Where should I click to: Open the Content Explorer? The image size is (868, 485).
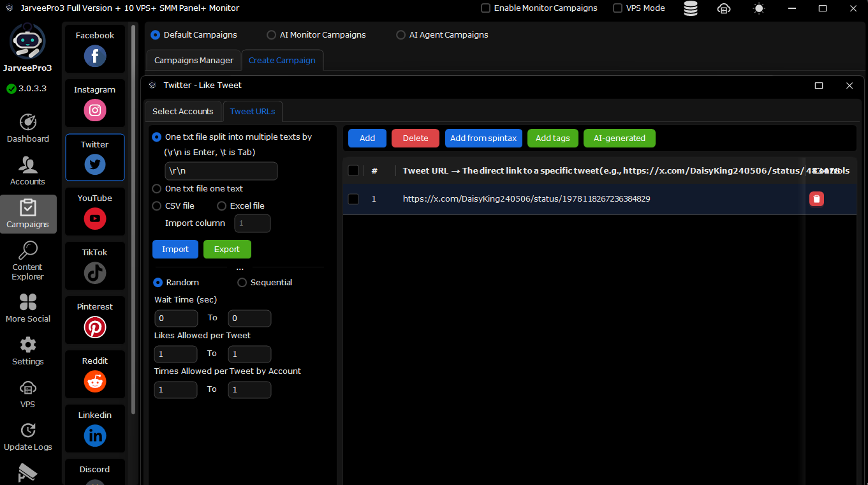tap(28, 261)
